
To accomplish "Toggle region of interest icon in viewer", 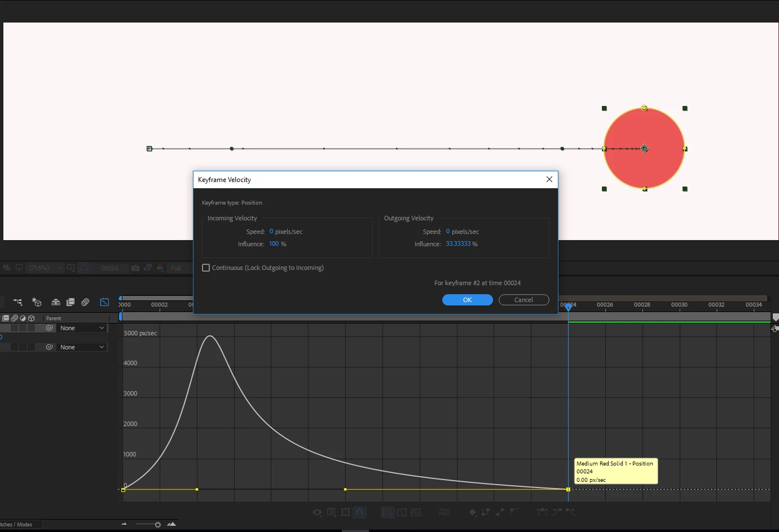I will (84, 268).
